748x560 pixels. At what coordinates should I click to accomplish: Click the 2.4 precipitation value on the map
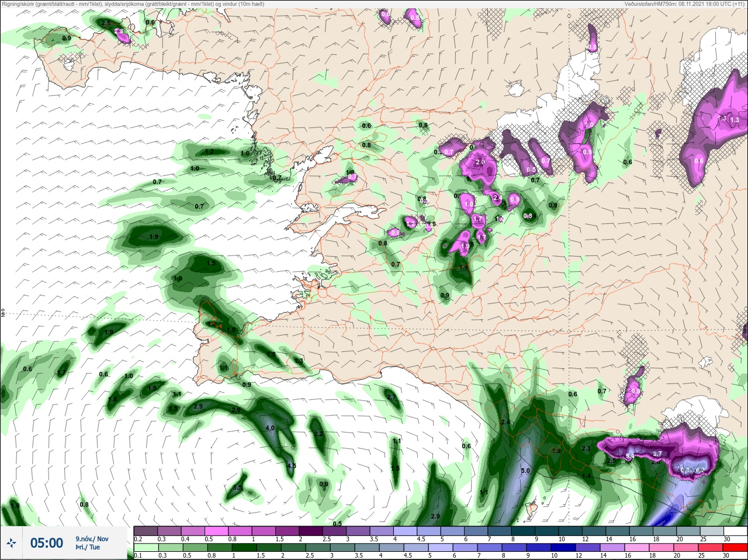click(505, 422)
